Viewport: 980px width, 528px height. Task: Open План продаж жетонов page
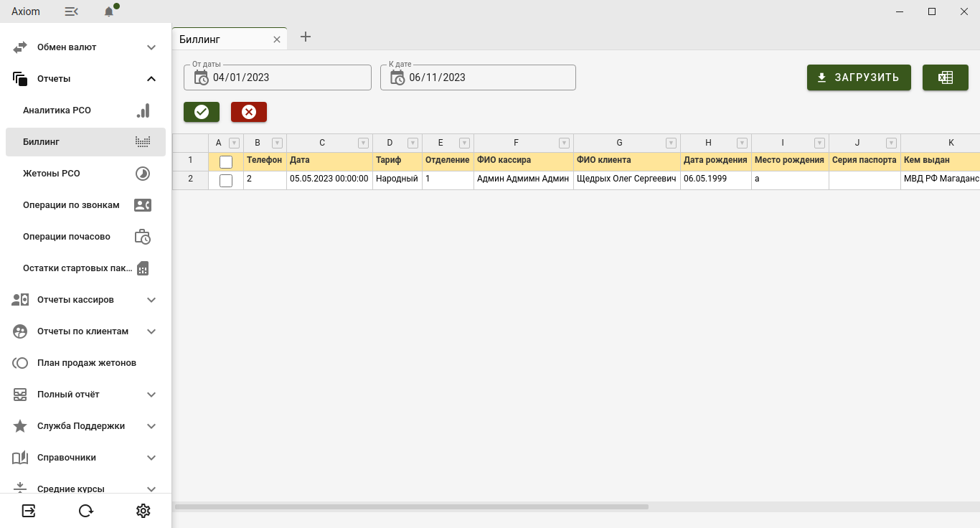[85, 363]
